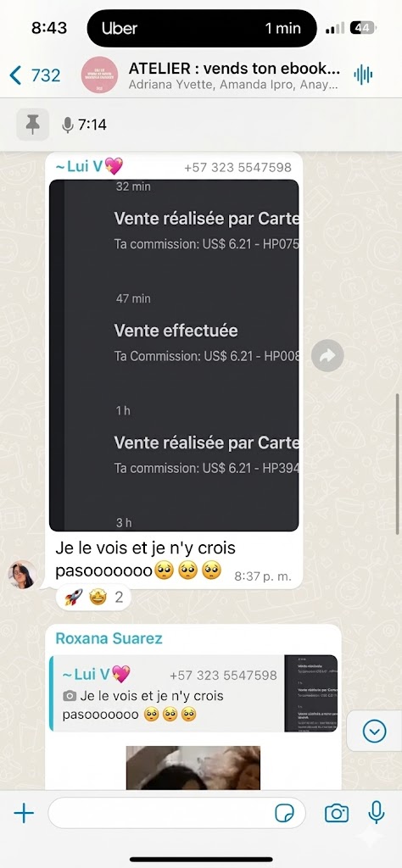
Task: Tap the Uber live activity pill
Action: click(x=202, y=28)
